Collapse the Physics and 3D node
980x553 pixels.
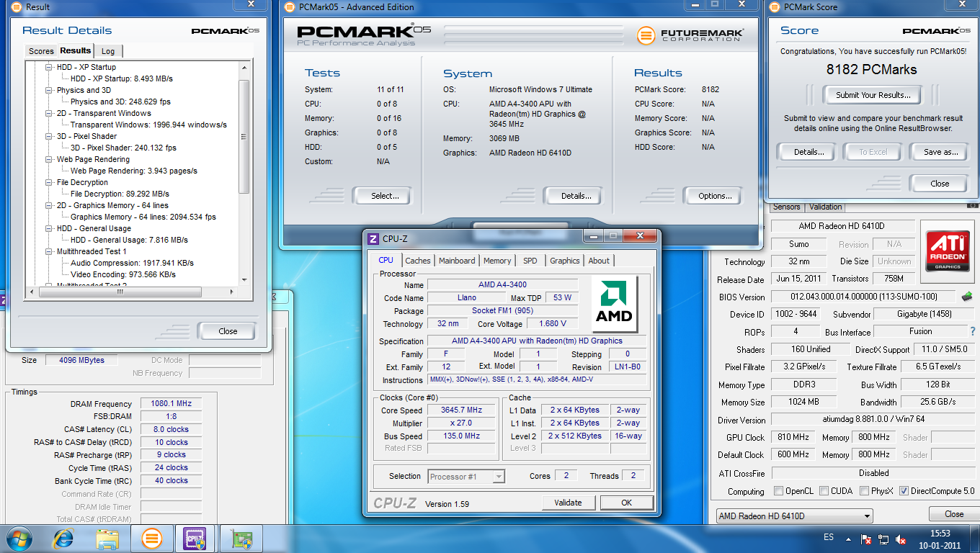(x=49, y=90)
